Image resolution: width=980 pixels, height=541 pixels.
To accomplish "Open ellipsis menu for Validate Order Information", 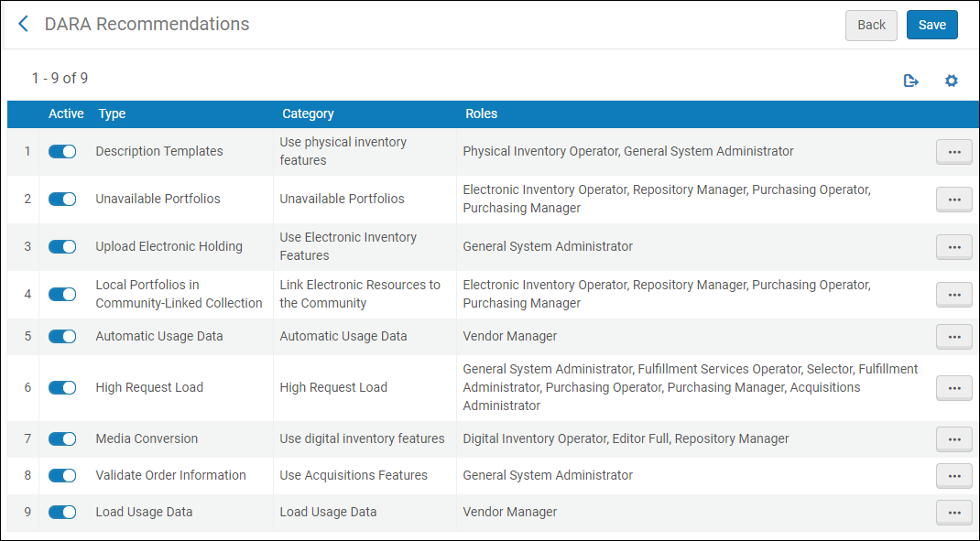I will coord(953,476).
